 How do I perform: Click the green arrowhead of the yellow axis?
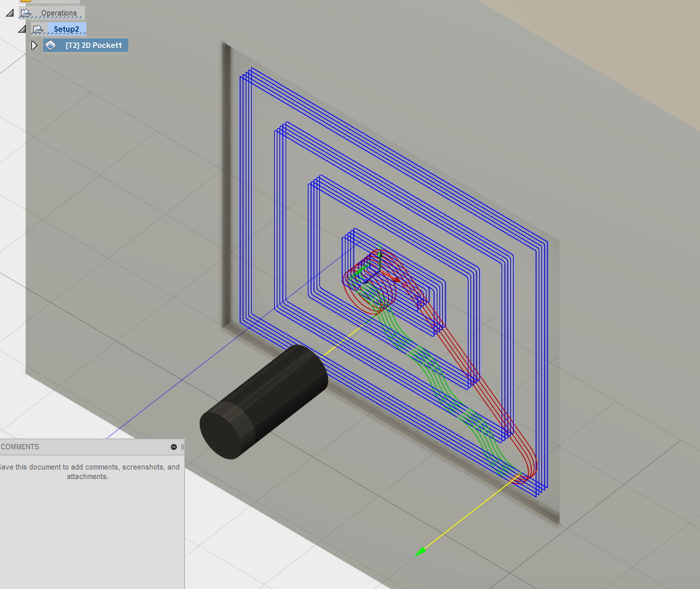[x=421, y=551]
